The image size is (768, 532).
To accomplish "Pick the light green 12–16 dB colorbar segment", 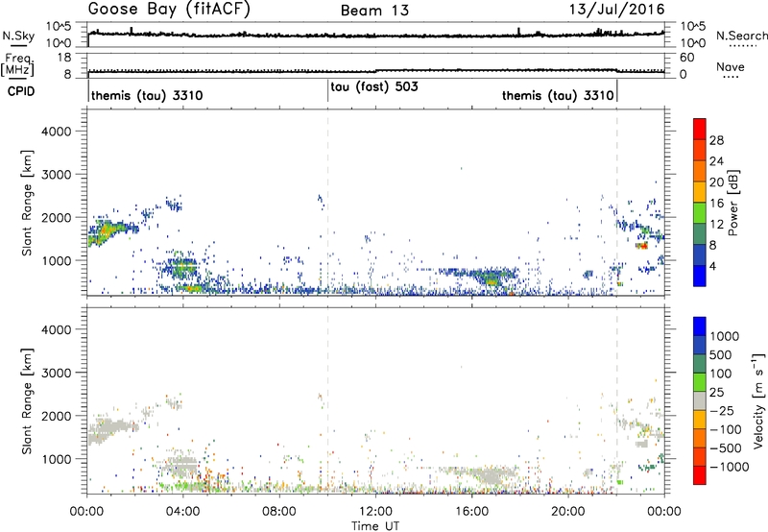I will [x=700, y=212].
